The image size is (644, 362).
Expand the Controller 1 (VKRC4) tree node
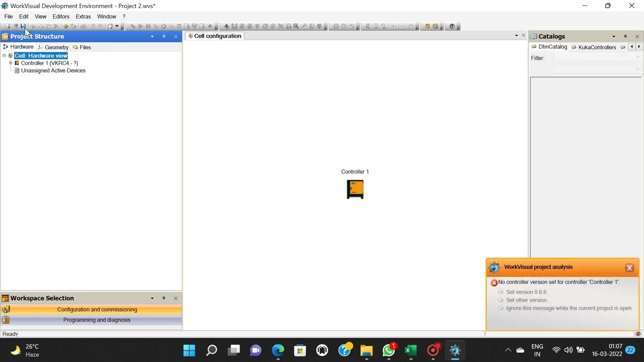11,63
